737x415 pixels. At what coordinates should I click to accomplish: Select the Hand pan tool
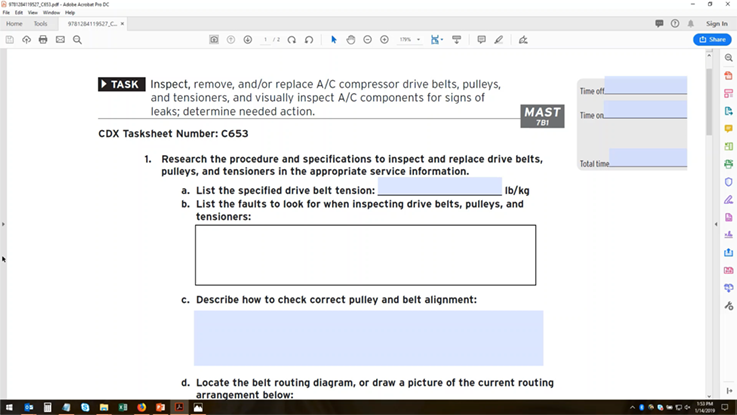coord(351,39)
